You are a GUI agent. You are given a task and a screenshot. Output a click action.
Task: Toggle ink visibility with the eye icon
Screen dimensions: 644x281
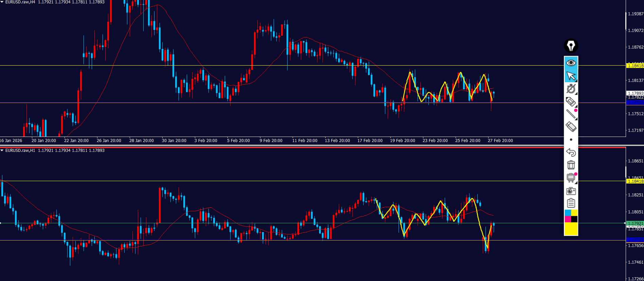[571, 63]
